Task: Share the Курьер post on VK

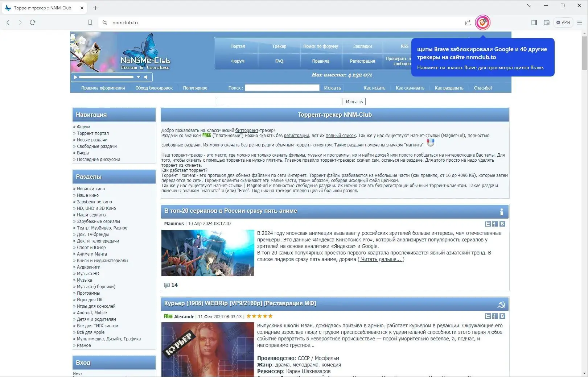Action: point(502,316)
